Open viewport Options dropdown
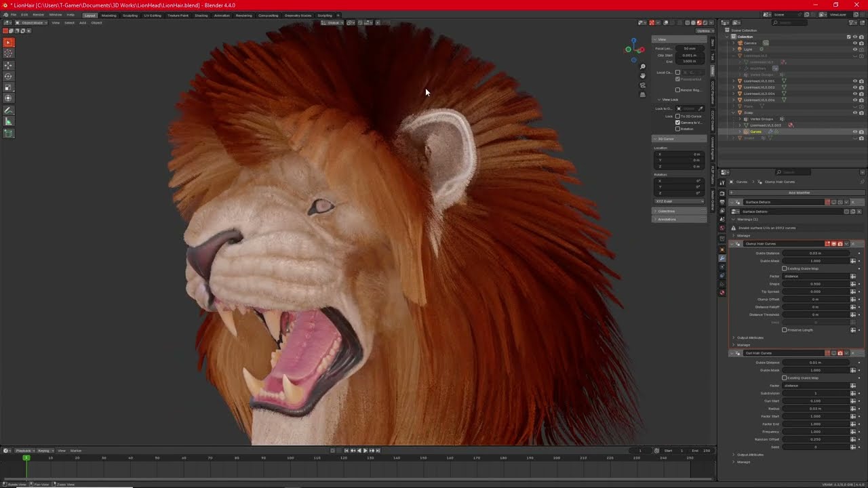This screenshot has height=488, width=868. pyautogui.click(x=705, y=31)
